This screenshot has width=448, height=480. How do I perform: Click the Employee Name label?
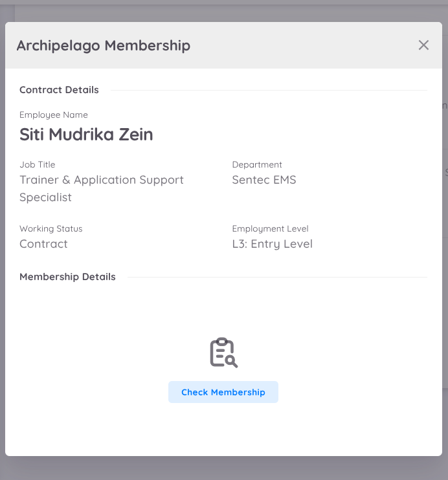point(54,115)
